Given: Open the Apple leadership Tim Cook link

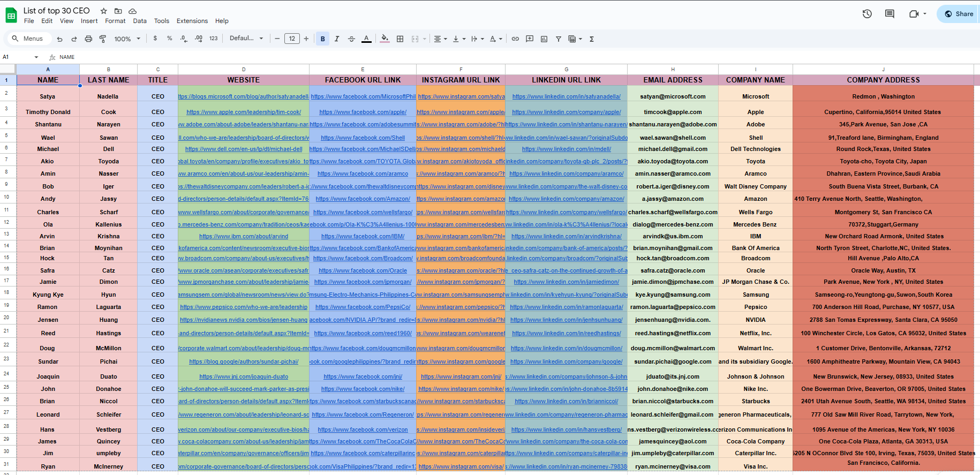Looking at the screenshot, I should pos(244,112).
